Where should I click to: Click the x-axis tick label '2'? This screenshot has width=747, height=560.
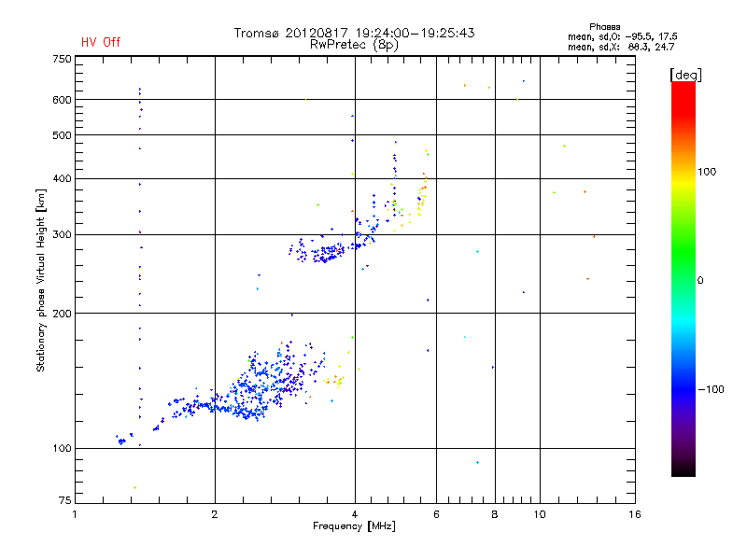pyautogui.click(x=215, y=514)
